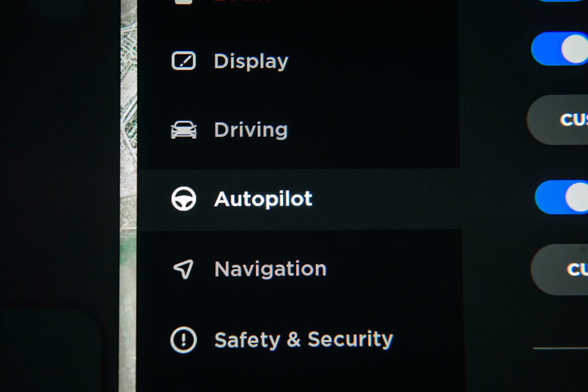Tap the map strip beside the menu
The height and width of the screenshot is (392, 588).
point(128,196)
